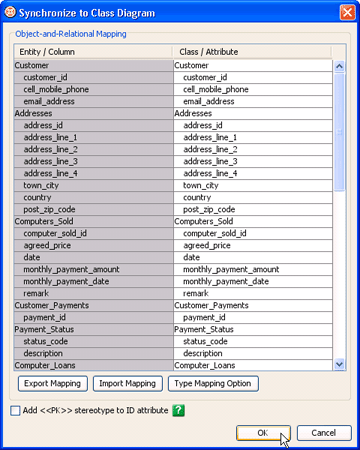Close the Synchronize to Class Diagram dialog
This screenshot has height=450, width=360.
[347, 13]
